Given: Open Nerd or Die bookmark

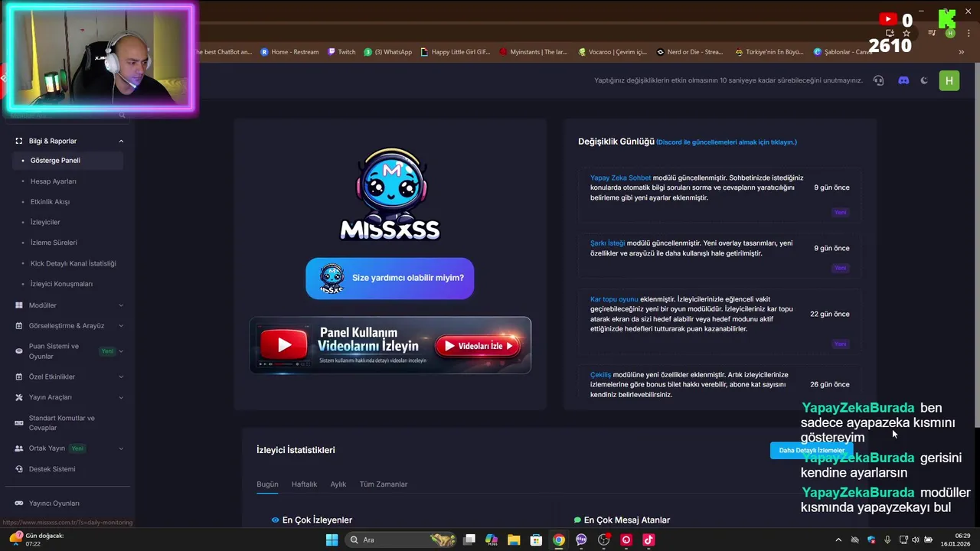Looking at the screenshot, I should 690,52.
